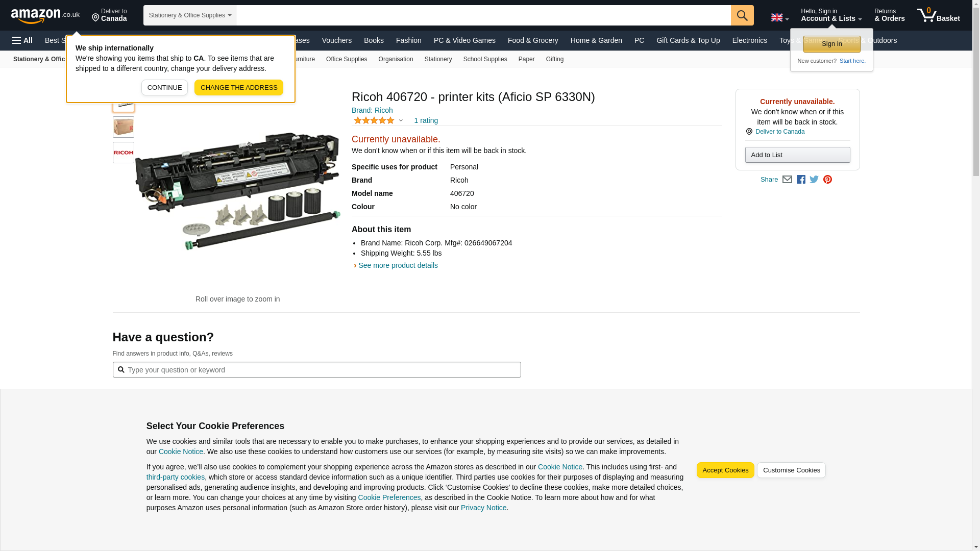The width and height of the screenshot is (980, 551).
Task: Expand the star rating breakdown arrow
Action: coord(401,121)
